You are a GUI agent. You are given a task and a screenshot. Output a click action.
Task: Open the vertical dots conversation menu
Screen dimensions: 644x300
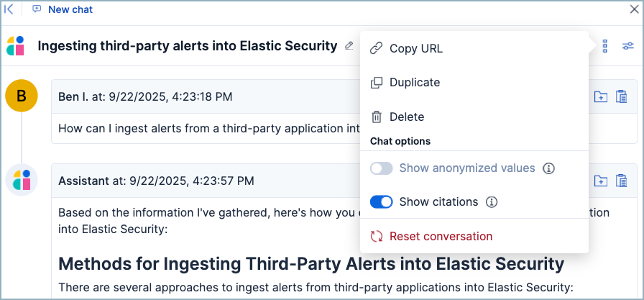point(605,46)
